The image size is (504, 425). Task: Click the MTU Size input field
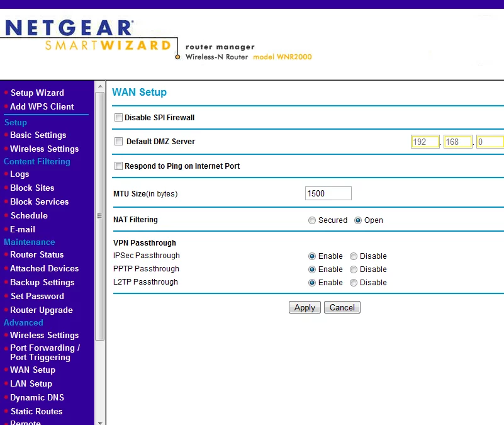coord(328,193)
